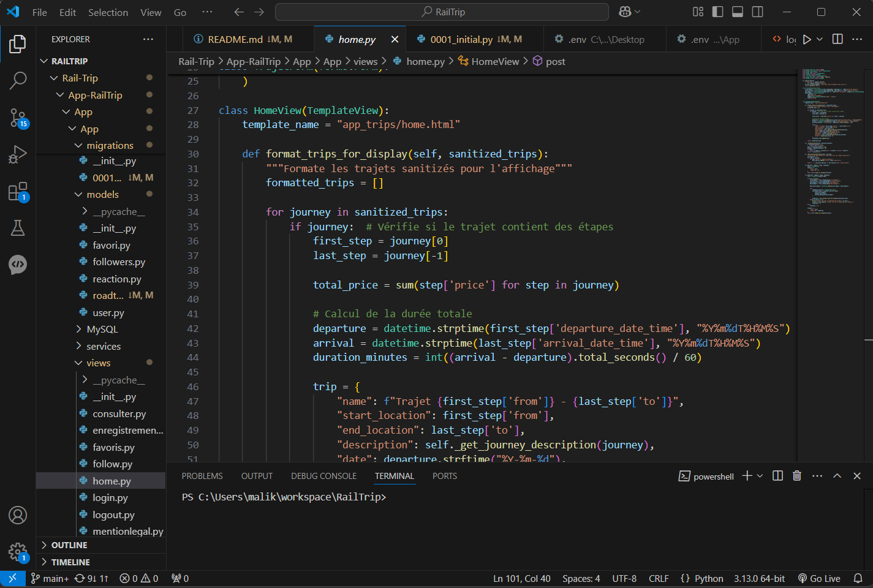Switch to PROBLEMS panel tab
Image resolution: width=873 pixels, height=588 pixels.
[x=202, y=476]
